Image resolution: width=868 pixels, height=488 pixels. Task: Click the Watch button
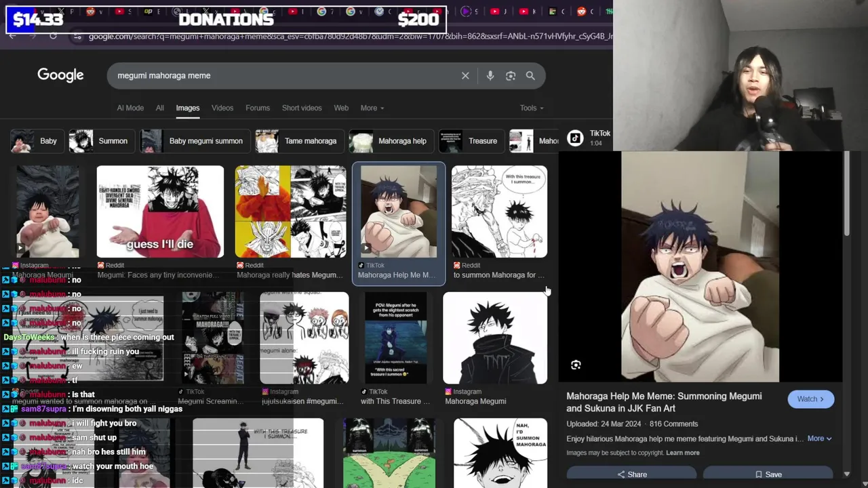click(x=811, y=399)
